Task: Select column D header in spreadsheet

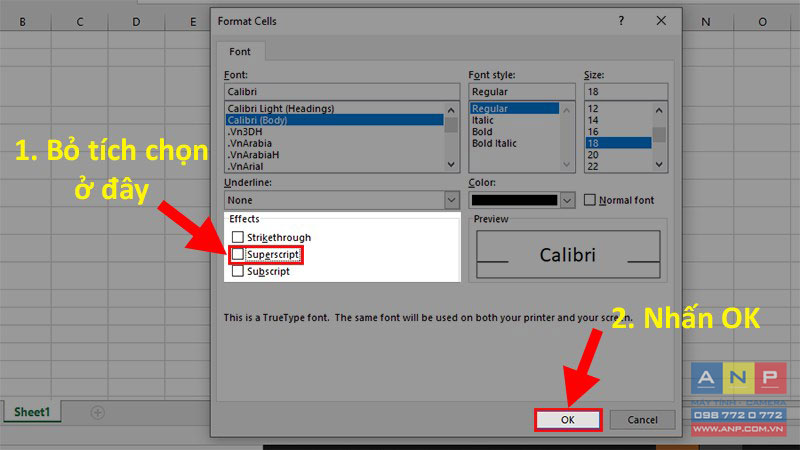Action: click(x=136, y=22)
